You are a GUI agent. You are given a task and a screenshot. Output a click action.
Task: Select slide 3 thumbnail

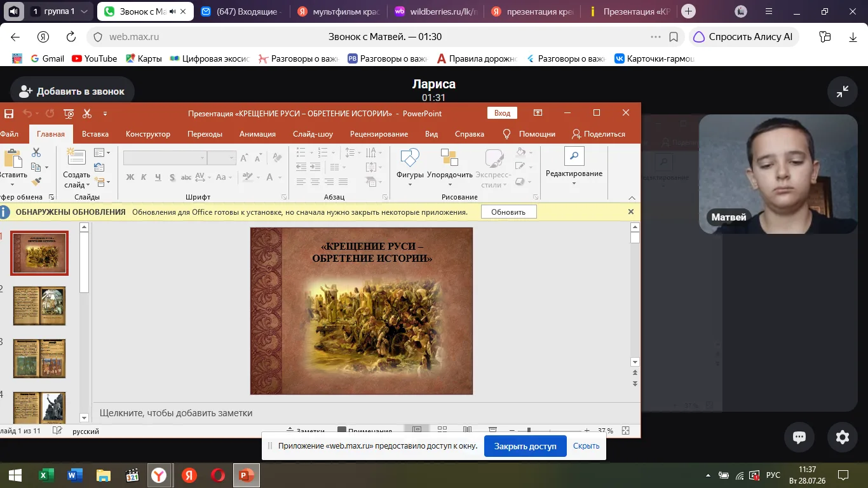(x=39, y=358)
